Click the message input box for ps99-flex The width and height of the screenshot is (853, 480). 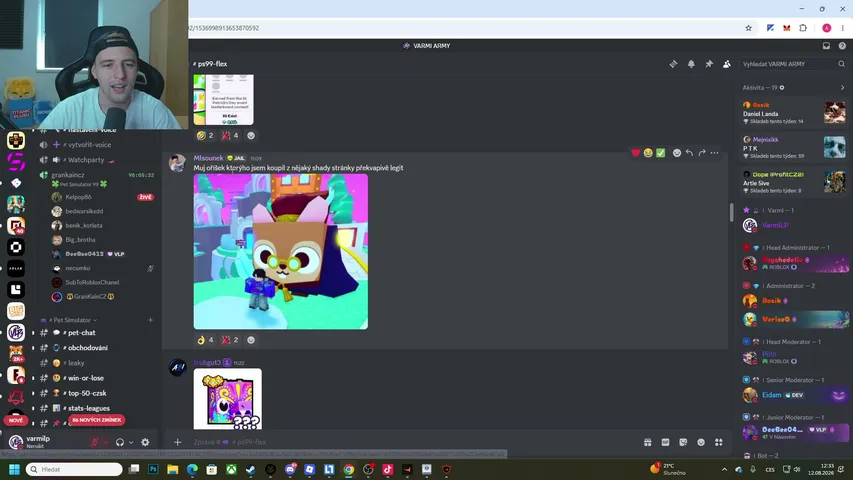point(413,442)
